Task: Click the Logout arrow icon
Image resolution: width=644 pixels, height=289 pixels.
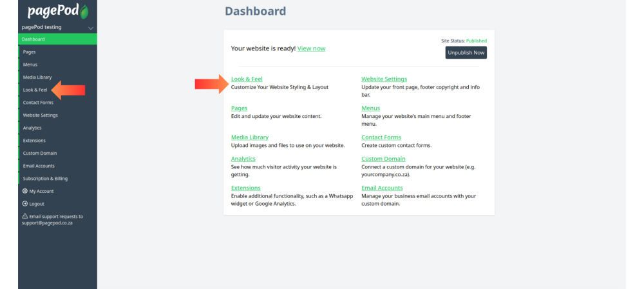Action: tap(24, 204)
